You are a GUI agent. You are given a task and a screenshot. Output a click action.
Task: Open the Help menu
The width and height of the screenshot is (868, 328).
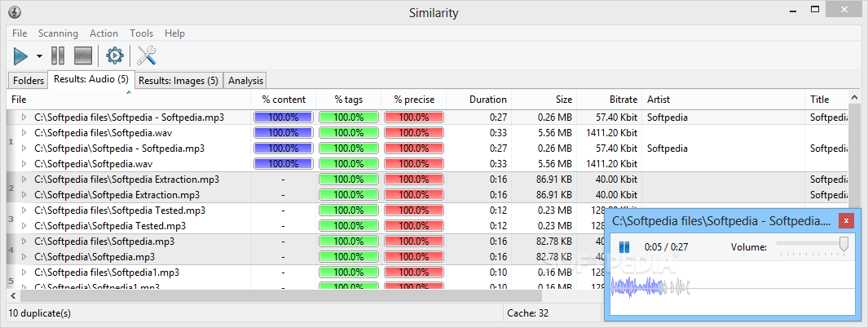click(x=174, y=33)
